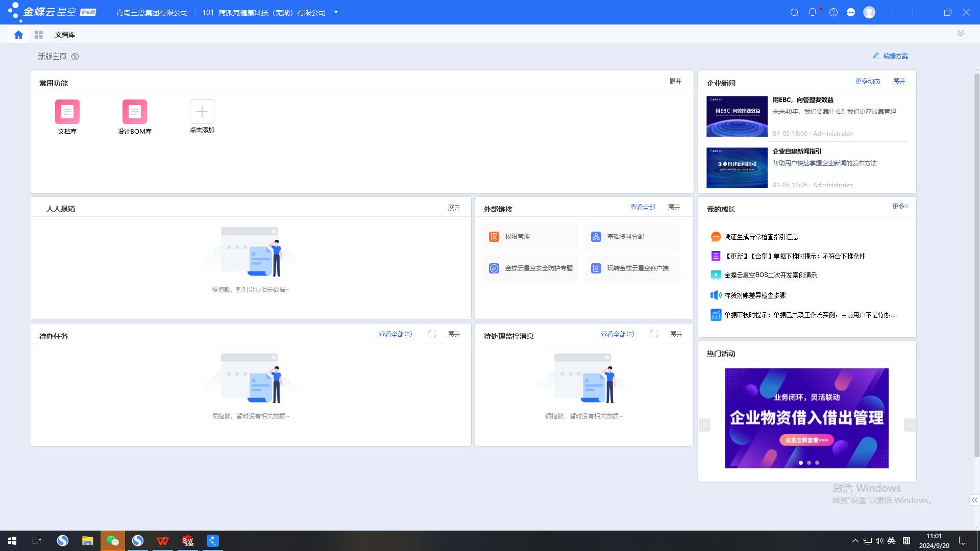980x551 pixels.
Task: Select the second carousel dot in 热门活动
Action: pos(809,463)
